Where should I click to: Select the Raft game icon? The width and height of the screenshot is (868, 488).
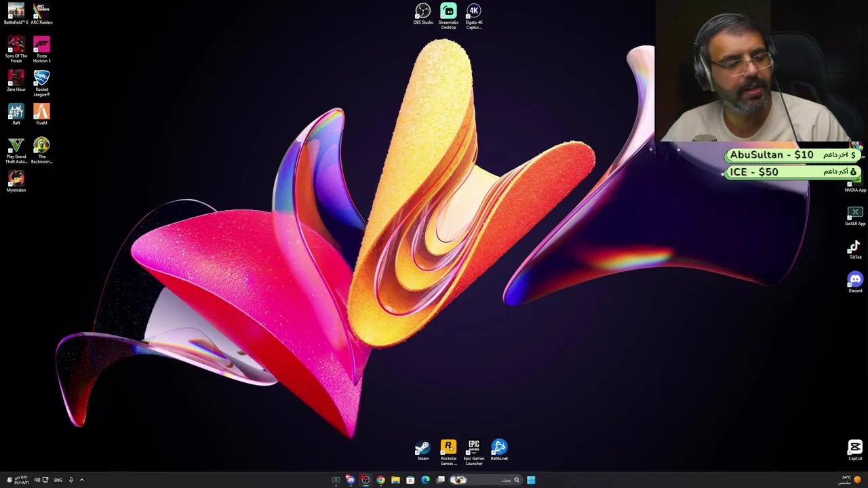(x=16, y=115)
